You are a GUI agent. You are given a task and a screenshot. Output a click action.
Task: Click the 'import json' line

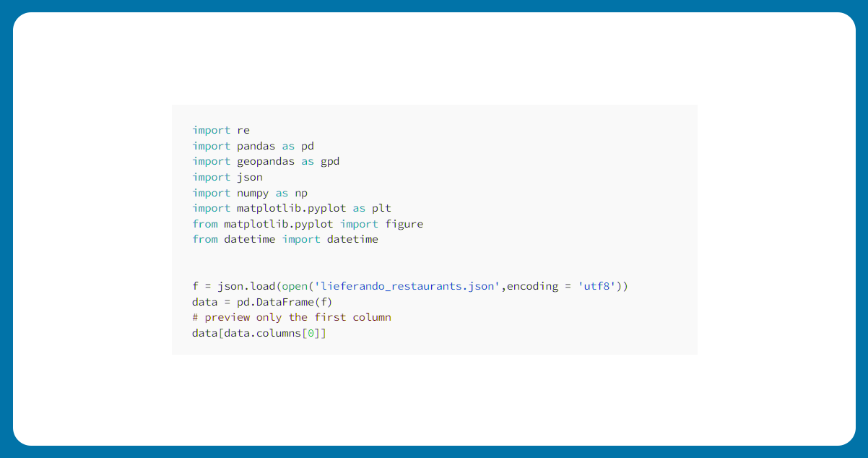227,177
